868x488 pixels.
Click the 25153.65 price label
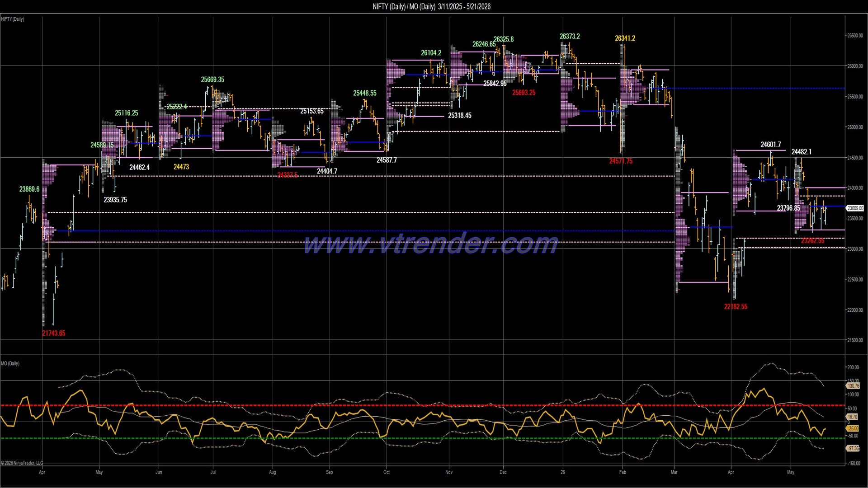(312, 111)
